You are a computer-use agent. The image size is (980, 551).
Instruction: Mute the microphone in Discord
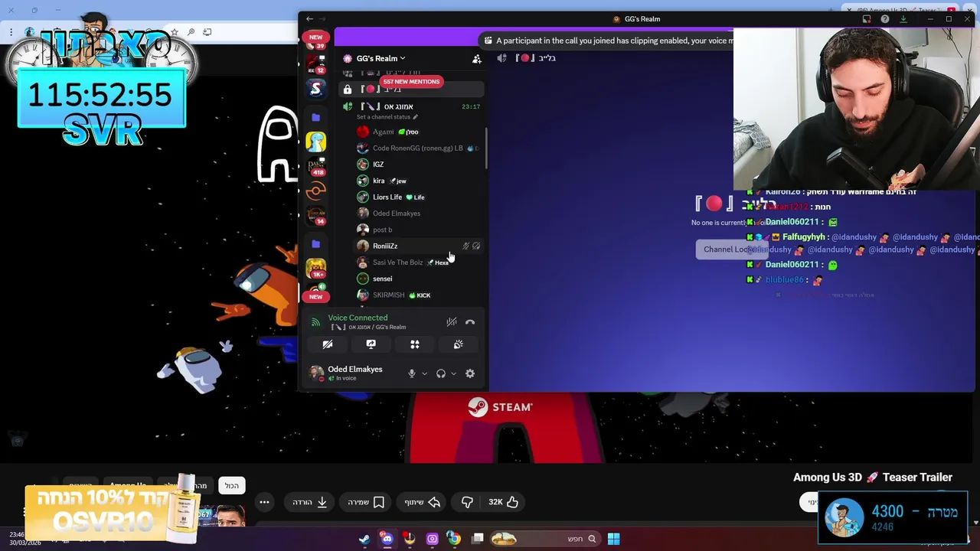412,373
